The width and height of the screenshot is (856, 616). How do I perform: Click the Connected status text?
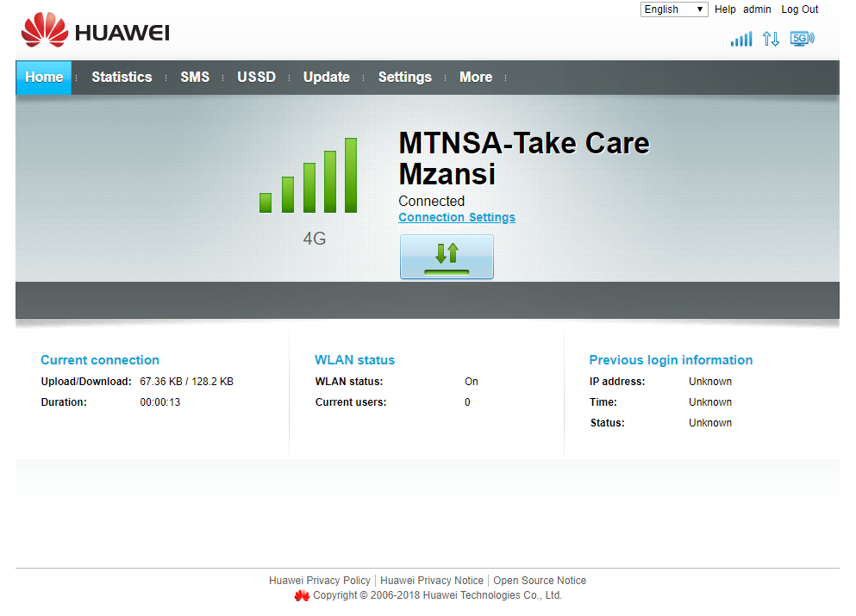coord(432,202)
